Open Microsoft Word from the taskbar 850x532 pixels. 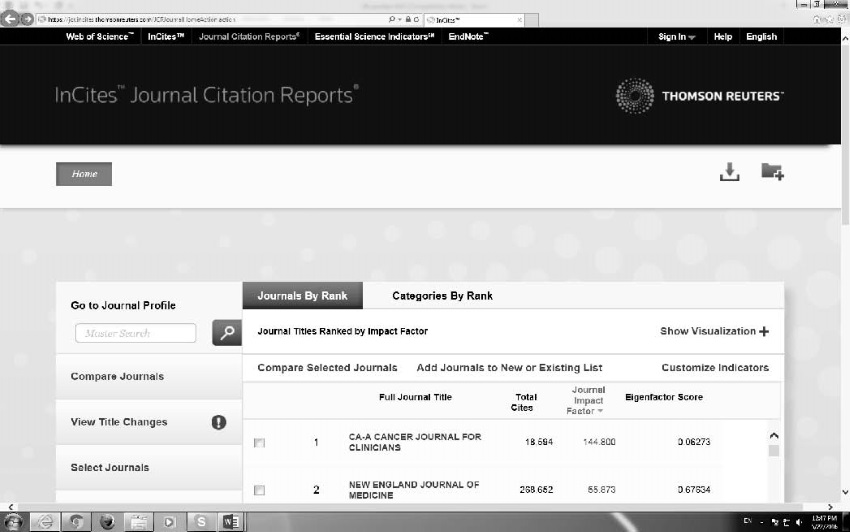(x=231, y=522)
